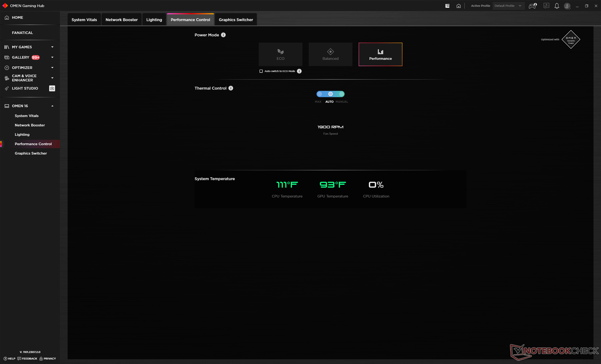Open Active Profile dropdown

(508, 6)
